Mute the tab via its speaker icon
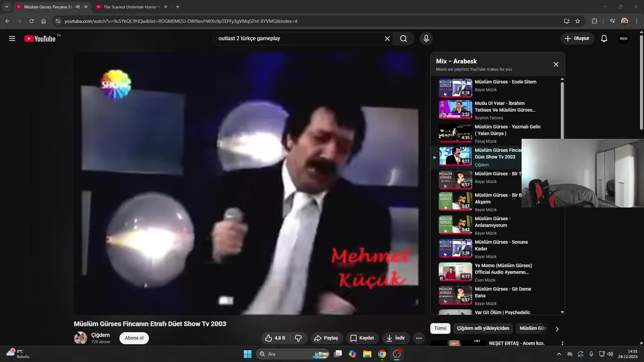Screen dimensions: 644x362 pyautogui.click(x=78, y=7)
